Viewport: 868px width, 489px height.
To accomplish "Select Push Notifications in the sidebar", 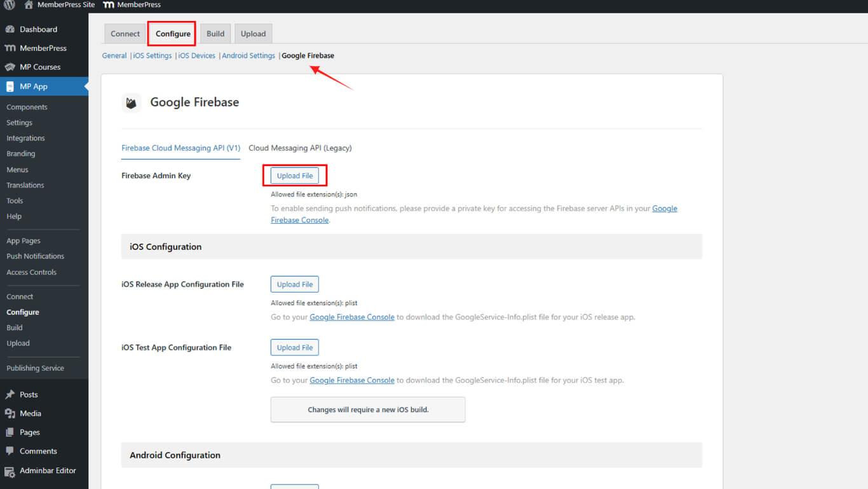I will pyautogui.click(x=35, y=256).
